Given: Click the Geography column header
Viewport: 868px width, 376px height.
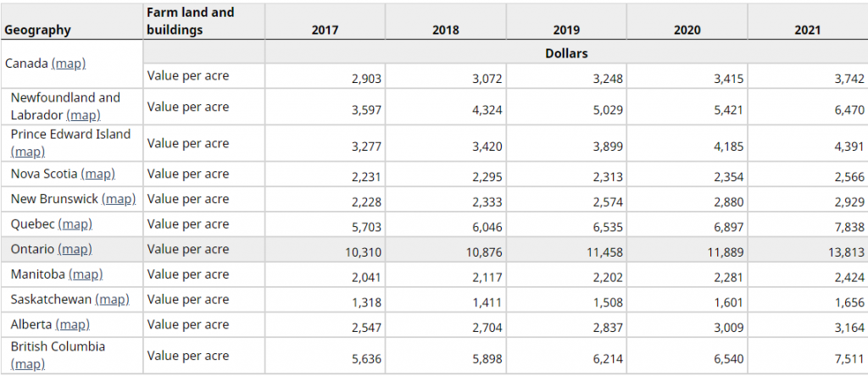Looking at the screenshot, I should (x=37, y=30).
